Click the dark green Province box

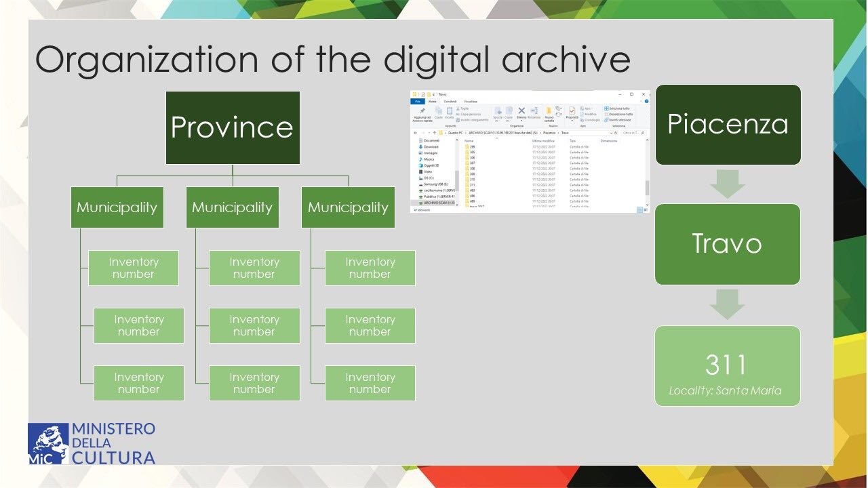(232, 127)
